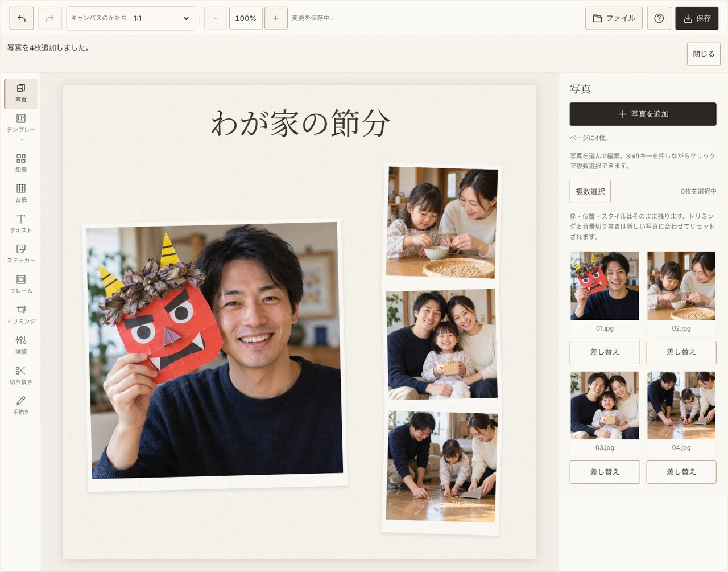Select the 切り抜き cutout scissors tool
The height and width of the screenshot is (572, 728).
click(21, 375)
